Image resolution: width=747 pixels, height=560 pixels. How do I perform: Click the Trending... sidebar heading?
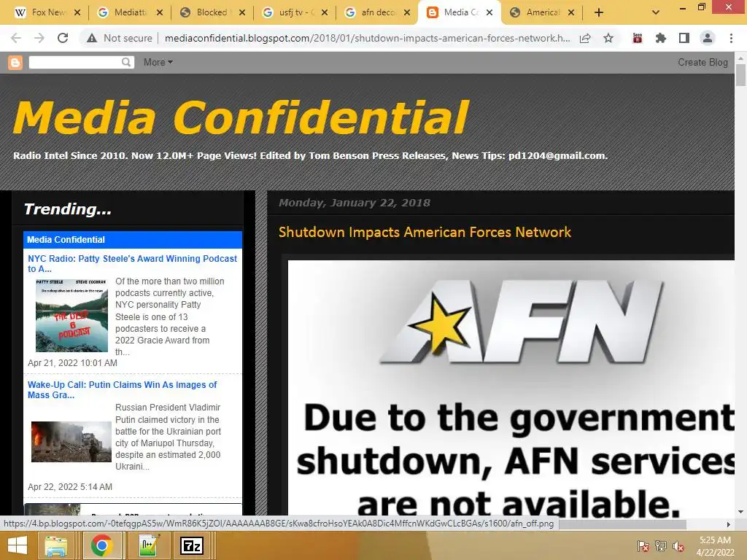pos(68,209)
